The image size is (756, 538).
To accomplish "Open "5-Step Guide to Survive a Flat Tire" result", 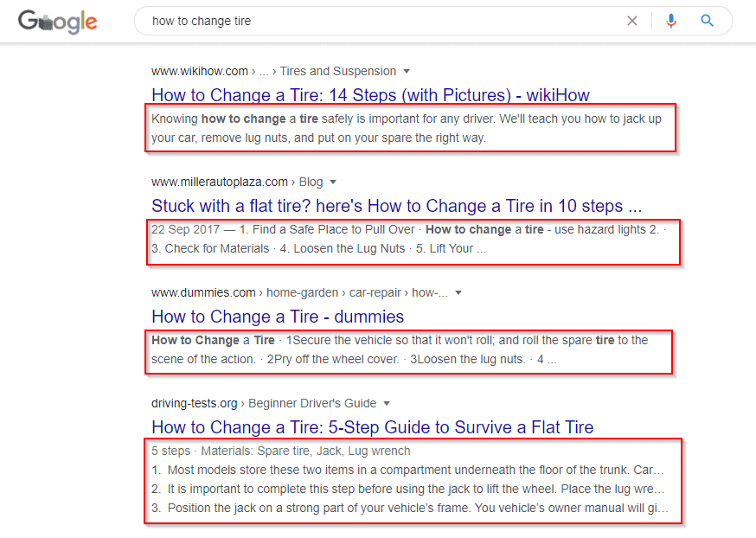I will tap(372, 427).
